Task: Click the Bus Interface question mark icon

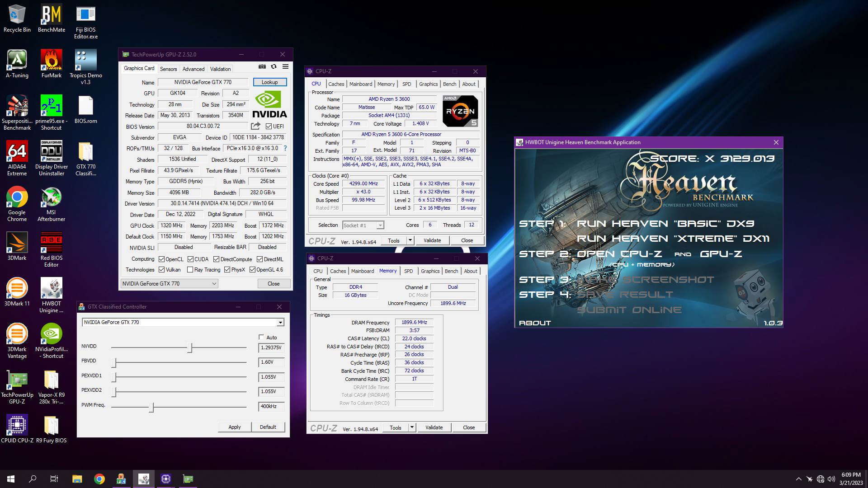Action: 285,148
